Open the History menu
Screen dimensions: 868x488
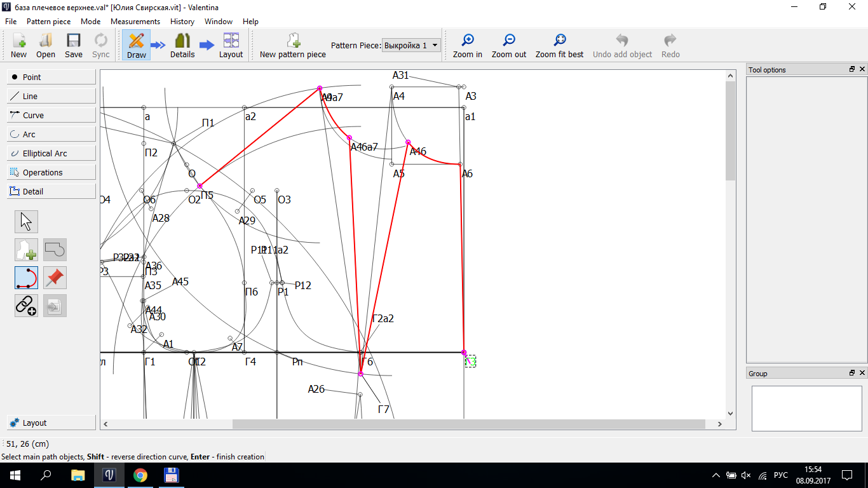click(182, 21)
